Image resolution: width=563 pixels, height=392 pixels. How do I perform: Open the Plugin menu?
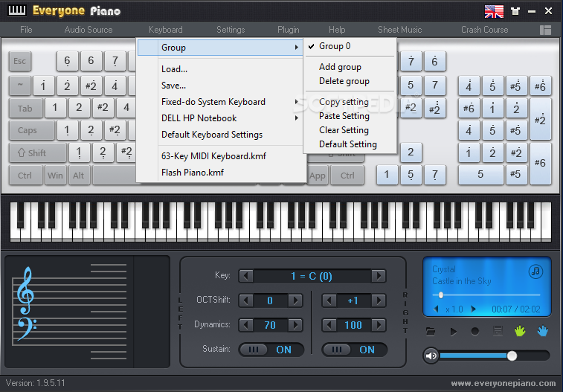[x=289, y=30]
